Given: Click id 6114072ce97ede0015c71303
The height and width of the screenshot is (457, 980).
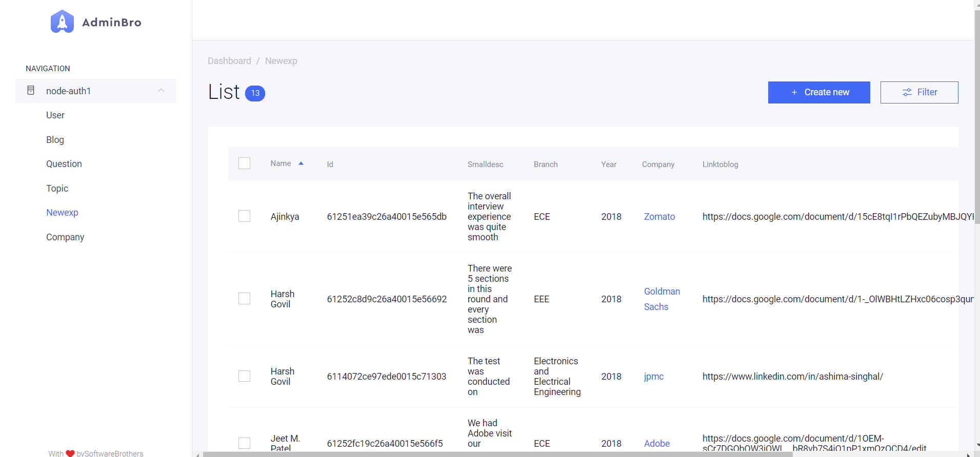Looking at the screenshot, I should click(387, 377).
